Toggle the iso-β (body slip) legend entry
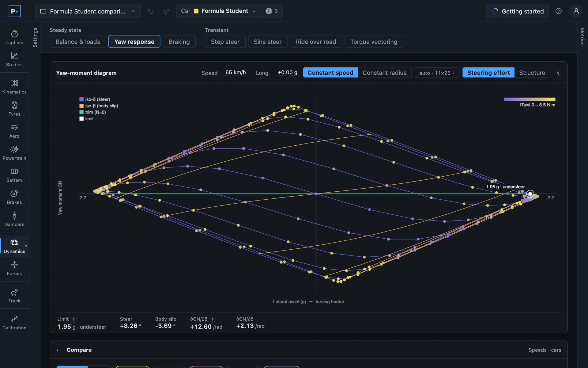Image resolution: width=588 pixels, height=368 pixels. [99, 106]
